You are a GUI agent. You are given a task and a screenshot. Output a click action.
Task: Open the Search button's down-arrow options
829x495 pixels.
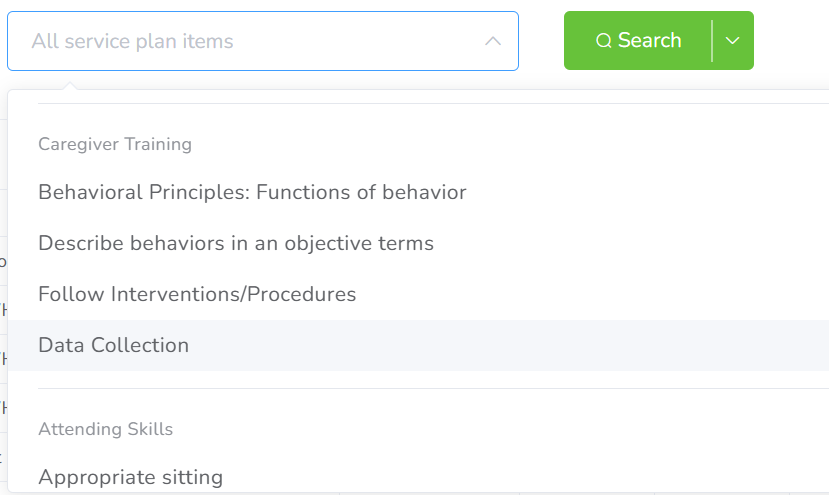click(x=733, y=41)
